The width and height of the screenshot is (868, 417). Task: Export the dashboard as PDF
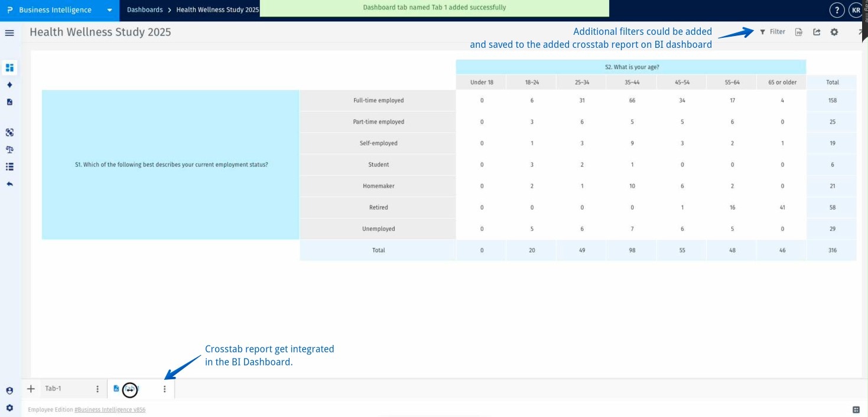(798, 31)
